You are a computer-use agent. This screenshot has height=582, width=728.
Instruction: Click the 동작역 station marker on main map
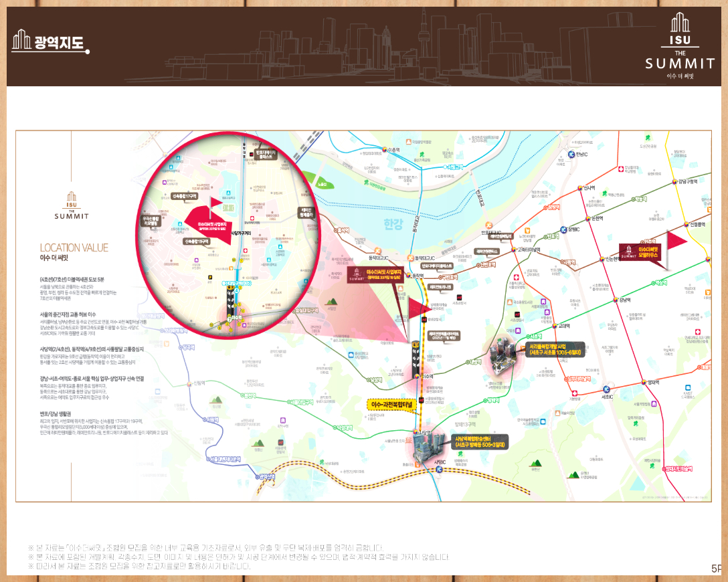409,275
